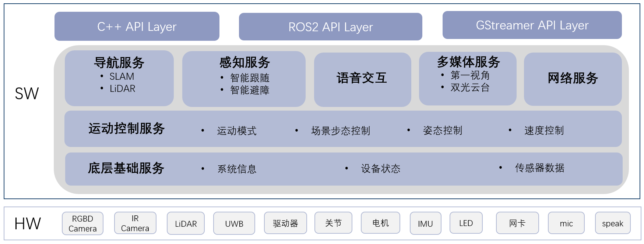Click the IMU hardware box
The width and height of the screenshot is (644, 244).
pyautogui.click(x=425, y=223)
